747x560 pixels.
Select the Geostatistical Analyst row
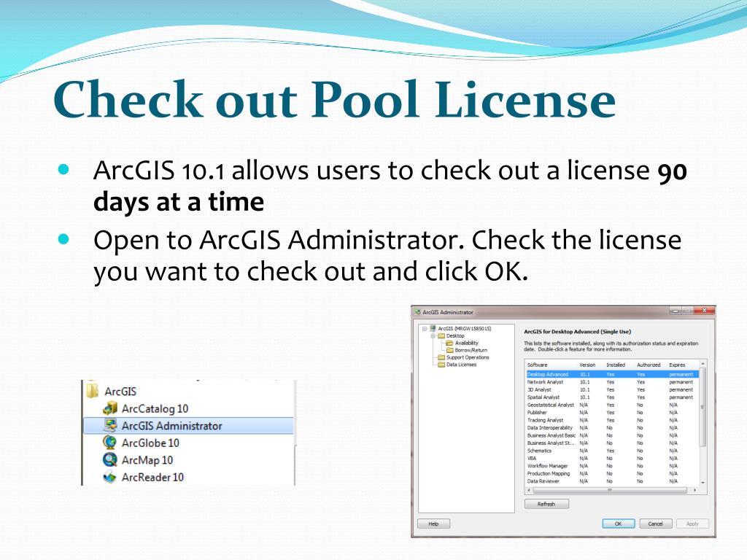612,405
